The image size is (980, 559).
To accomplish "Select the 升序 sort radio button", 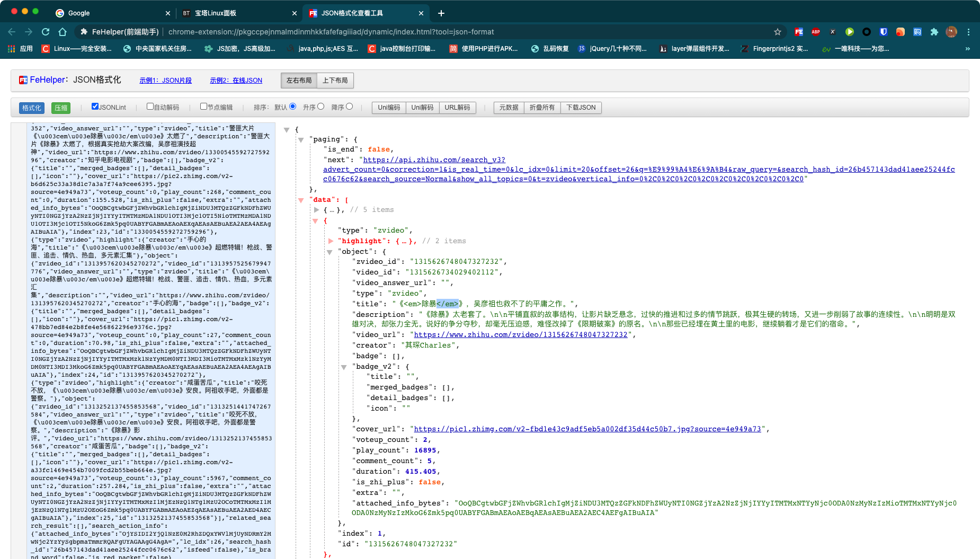I will tap(320, 107).
